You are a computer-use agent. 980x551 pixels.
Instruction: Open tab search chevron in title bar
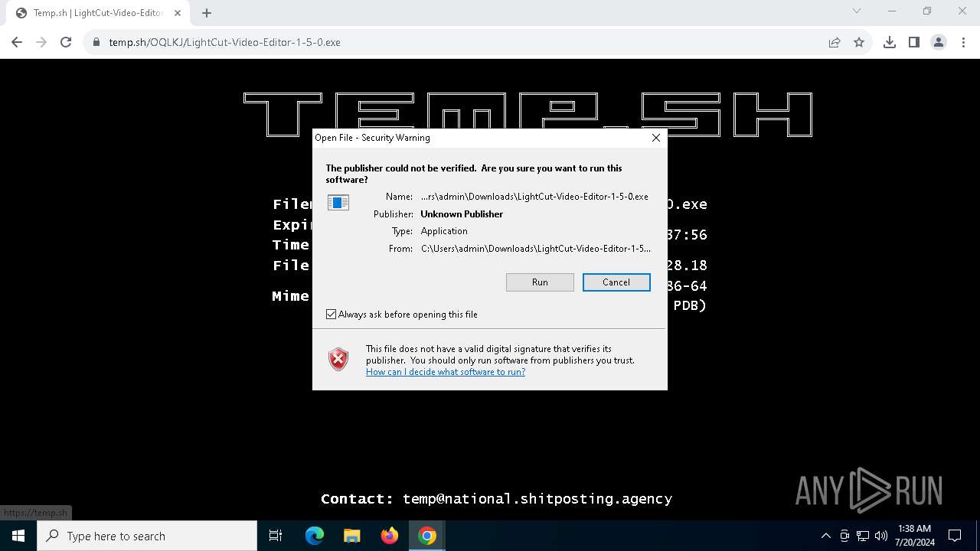click(x=857, y=11)
